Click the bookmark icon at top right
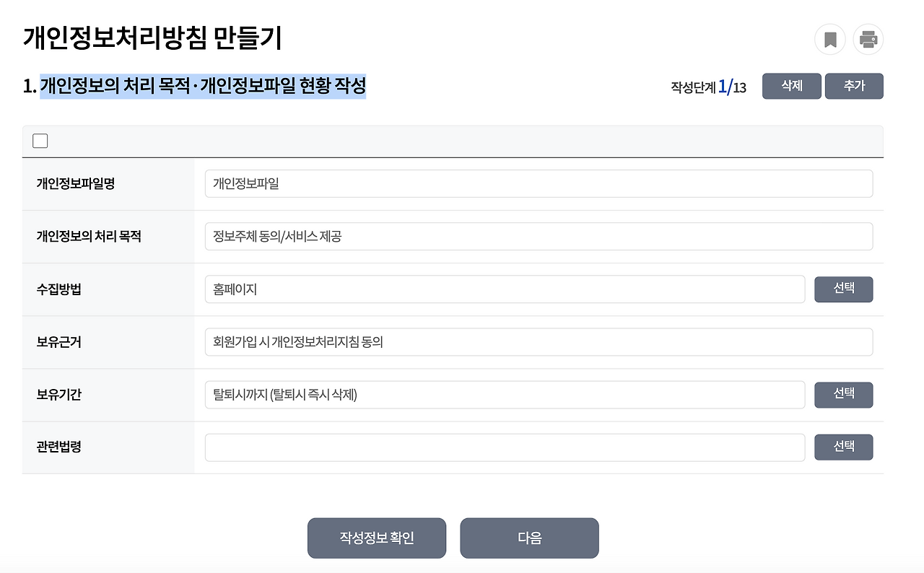Image resolution: width=924 pixels, height=573 pixels. pos(829,39)
